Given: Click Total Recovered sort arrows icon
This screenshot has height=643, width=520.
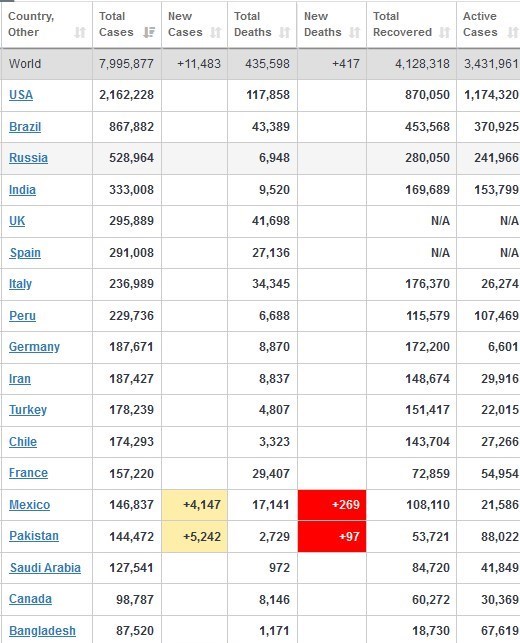Looking at the screenshot, I should (445, 32).
